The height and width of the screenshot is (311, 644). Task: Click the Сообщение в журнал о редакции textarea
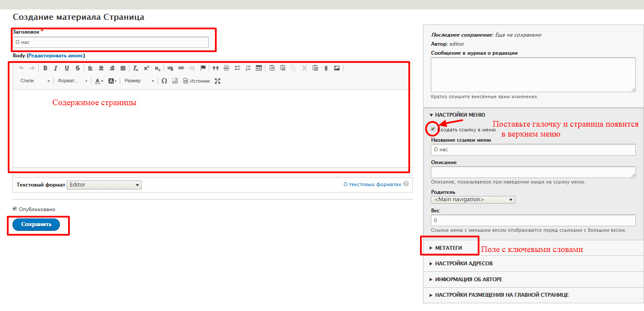(533, 75)
